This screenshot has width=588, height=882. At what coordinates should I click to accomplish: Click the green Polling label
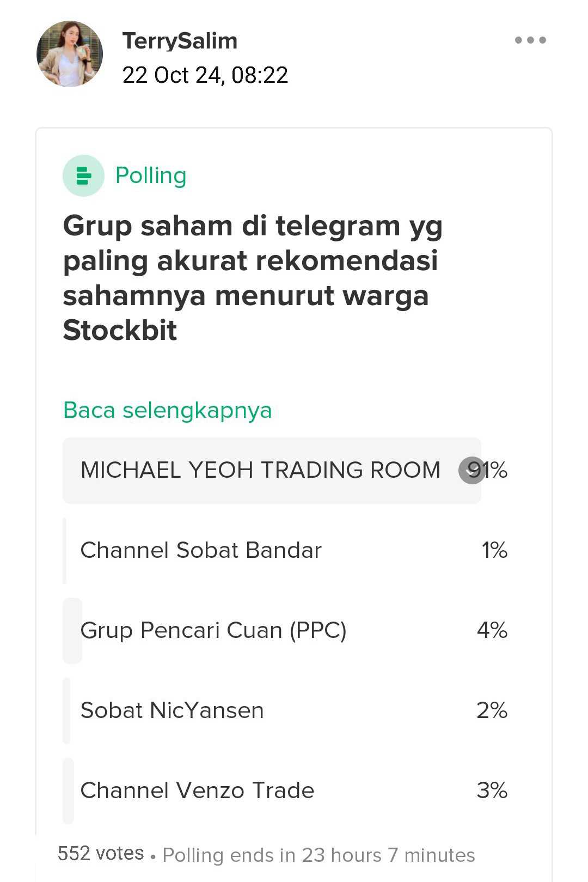[151, 175]
